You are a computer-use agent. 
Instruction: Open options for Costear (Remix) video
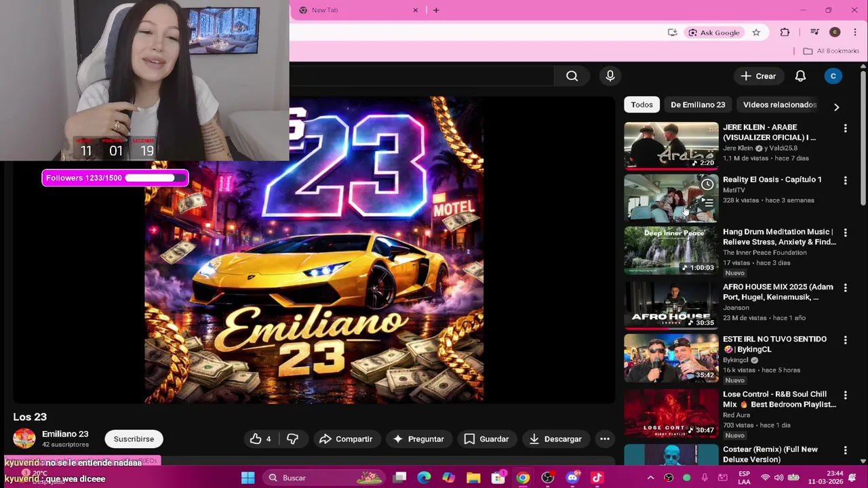click(845, 450)
